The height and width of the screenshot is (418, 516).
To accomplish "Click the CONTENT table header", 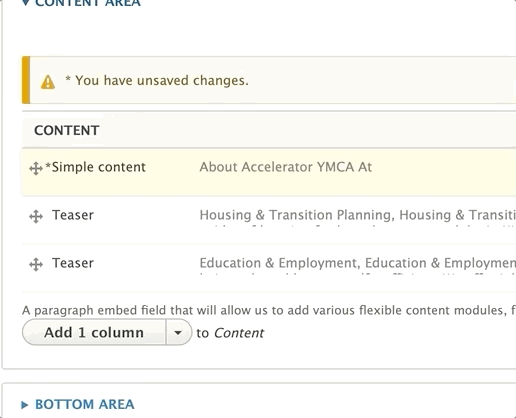I will 67,130.
